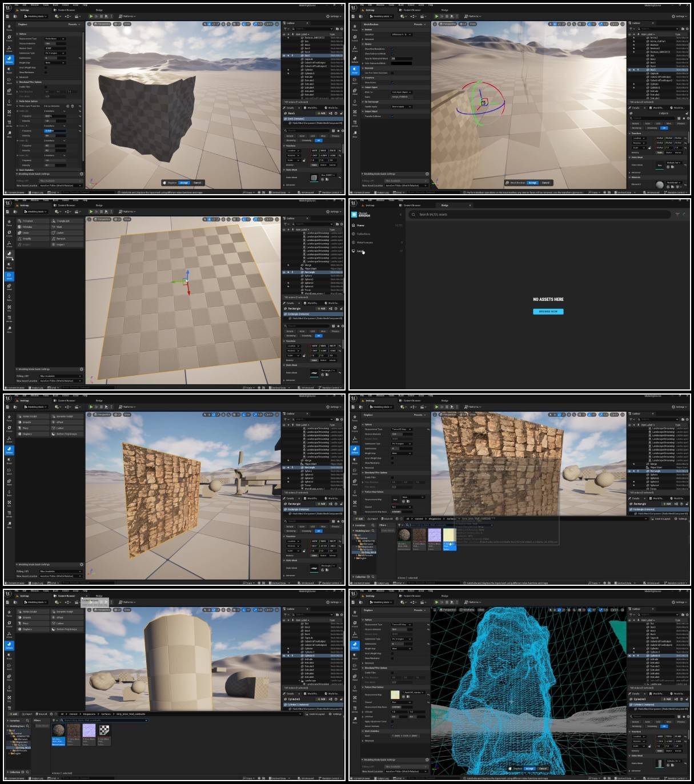This screenshot has height=784, width=694.
Task: Click Add in cylinder window's Content Browser
Action: (x=13, y=714)
